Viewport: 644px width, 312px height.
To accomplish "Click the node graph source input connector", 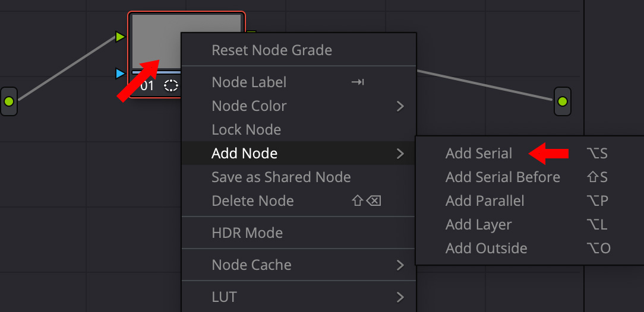I will (x=8, y=101).
